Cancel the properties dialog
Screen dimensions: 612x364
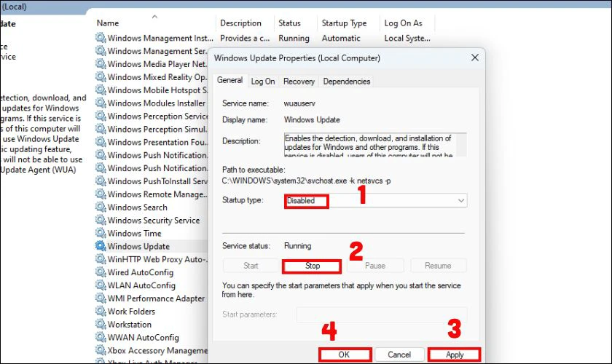[399, 355]
